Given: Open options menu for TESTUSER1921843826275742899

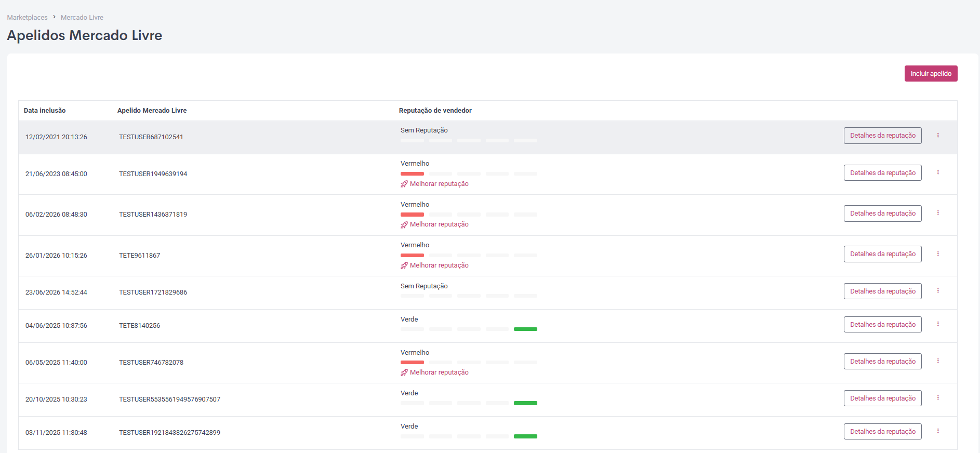Looking at the screenshot, I should click(938, 431).
